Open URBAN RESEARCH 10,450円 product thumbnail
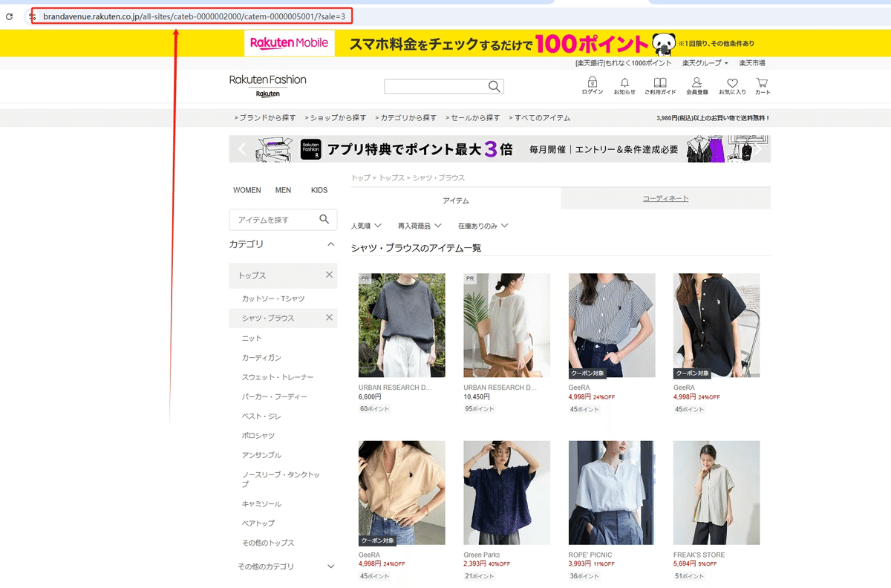The height and width of the screenshot is (588, 891). [x=507, y=325]
